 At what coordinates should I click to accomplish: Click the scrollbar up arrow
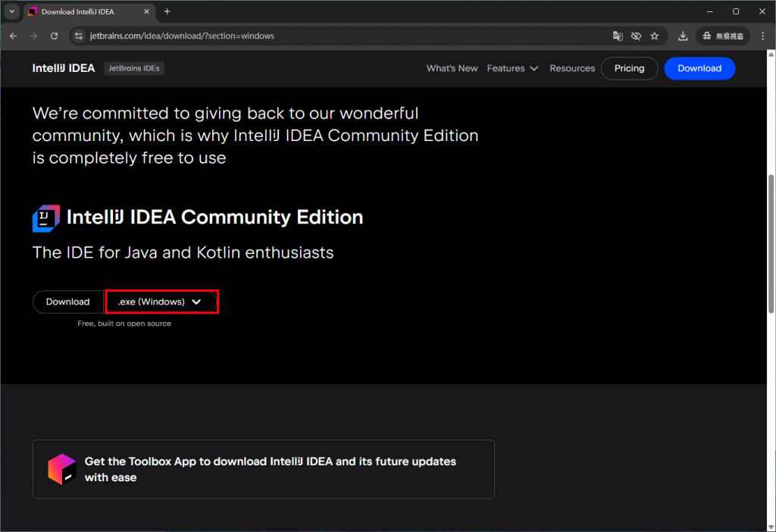(x=771, y=54)
